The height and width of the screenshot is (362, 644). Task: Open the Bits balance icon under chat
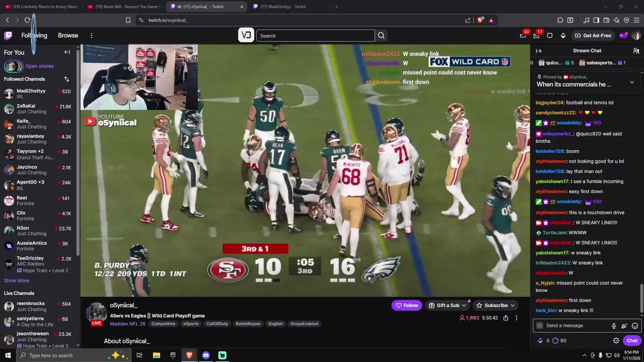point(540,340)
